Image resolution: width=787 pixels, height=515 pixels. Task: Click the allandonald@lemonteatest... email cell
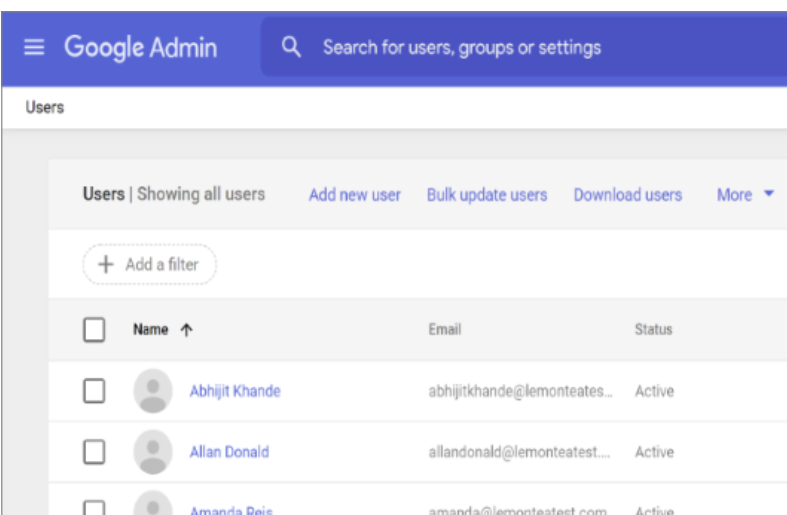tap(519, 452)
